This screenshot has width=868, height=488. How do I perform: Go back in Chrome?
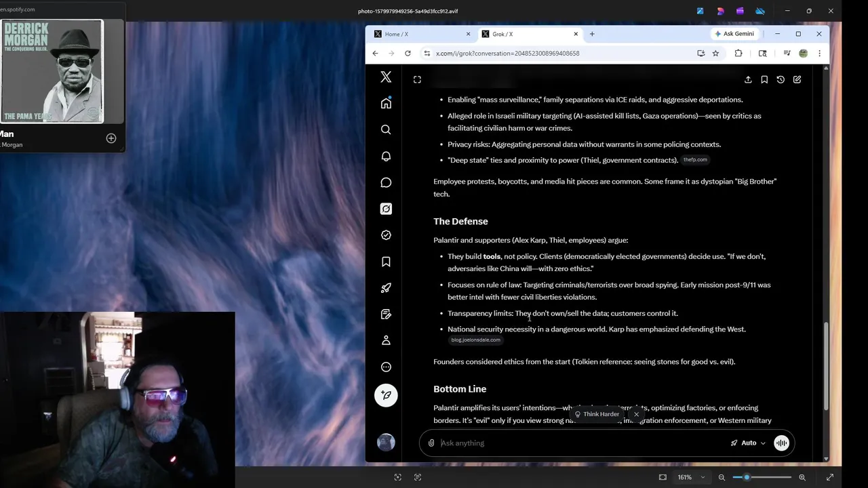tap(375, 54)
